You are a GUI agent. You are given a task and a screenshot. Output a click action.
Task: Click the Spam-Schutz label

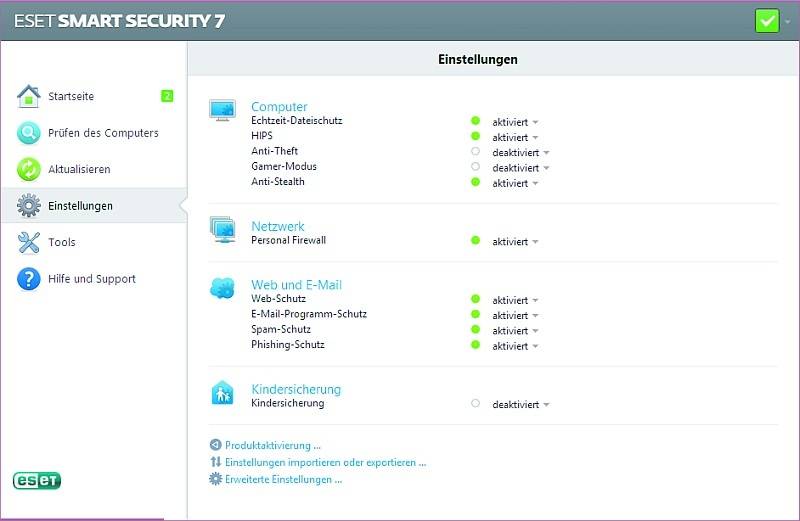(x=281, y=330)
